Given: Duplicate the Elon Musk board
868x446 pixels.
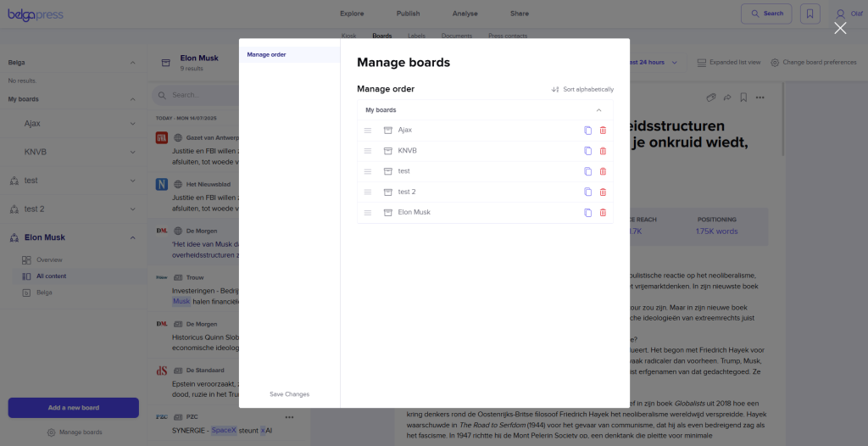Looking at the screenshot, I should pyautogui.click(x=587, y=213).
